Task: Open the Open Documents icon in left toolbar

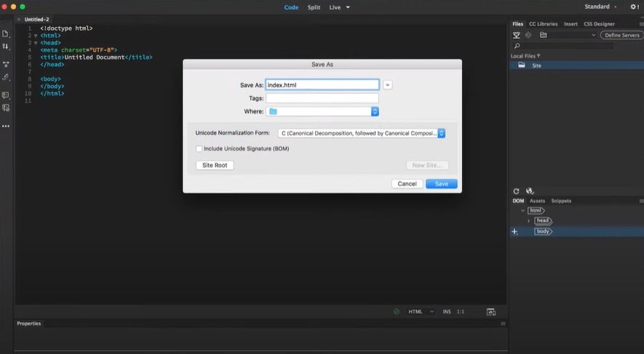Action: coord(5,34)
